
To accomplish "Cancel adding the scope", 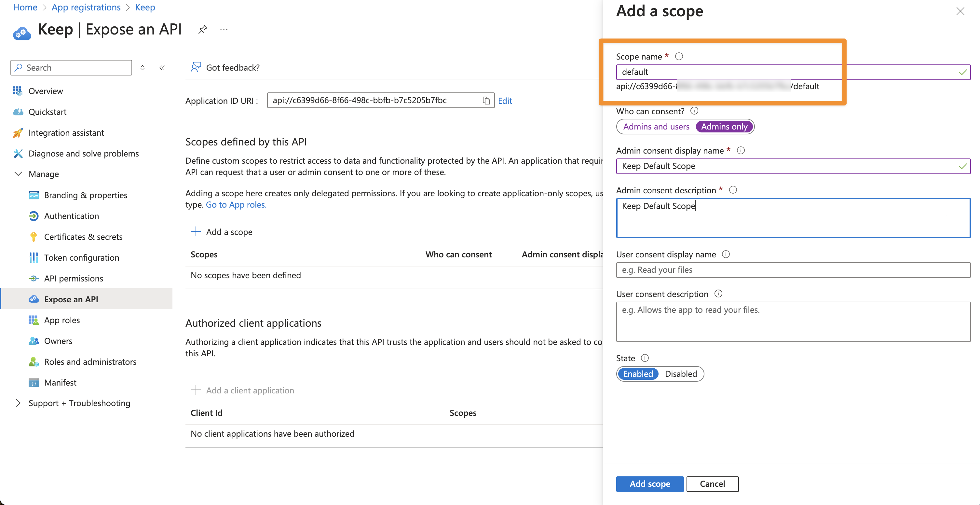I will (x=712, y=484).
